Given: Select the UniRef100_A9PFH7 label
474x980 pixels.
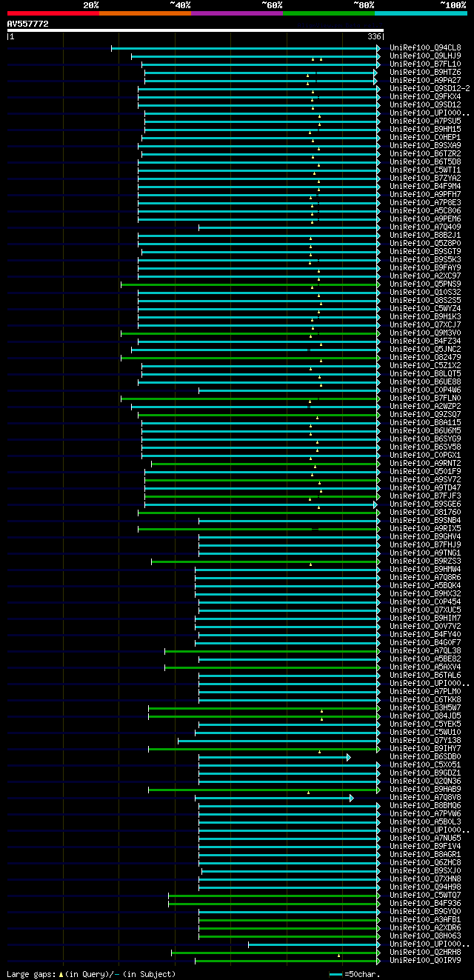Looking at the screenshot, I should tap(425, 195).
